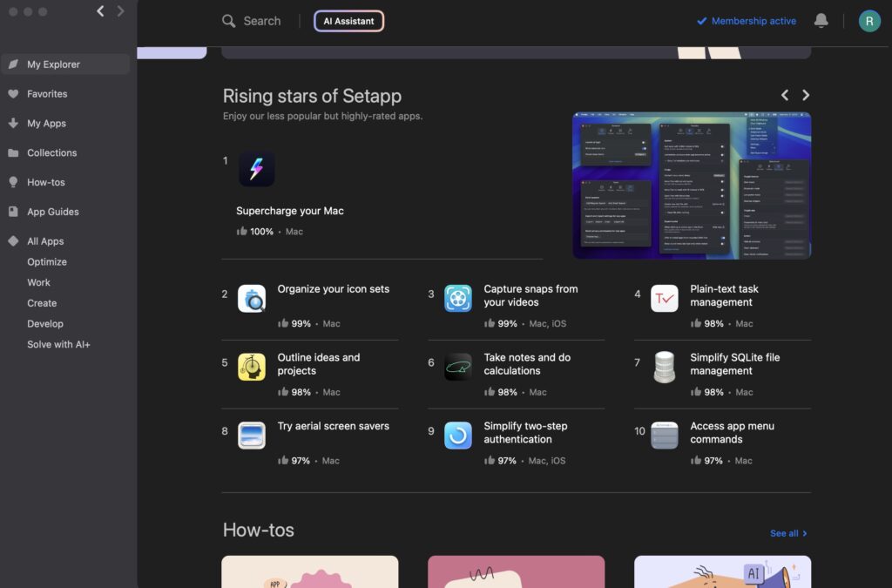Open the SQLite database app icon
Screen dimensions: 892x588
(x=665, y=367)
